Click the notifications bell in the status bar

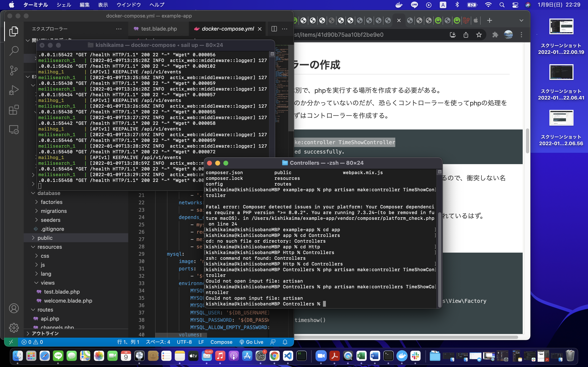pos(285,342)
